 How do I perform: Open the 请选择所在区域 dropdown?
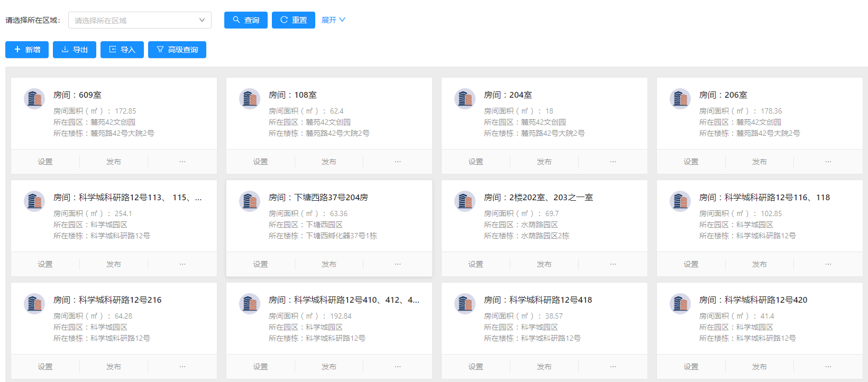pyautogui.click(x=140, y=20)
